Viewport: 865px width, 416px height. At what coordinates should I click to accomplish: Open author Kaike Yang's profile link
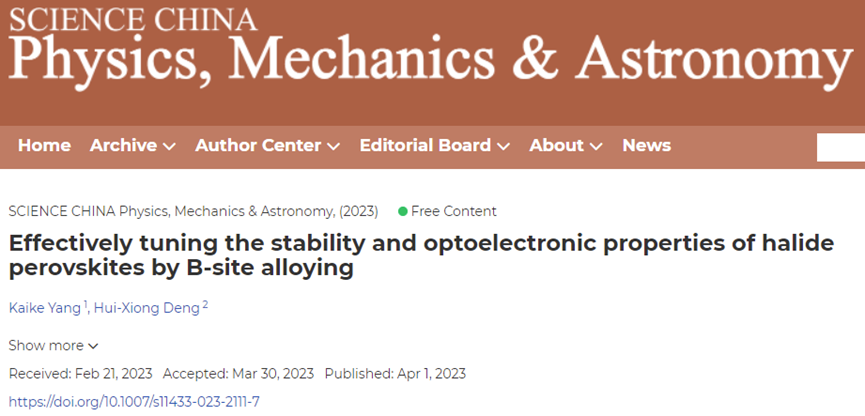click(45, 307)
